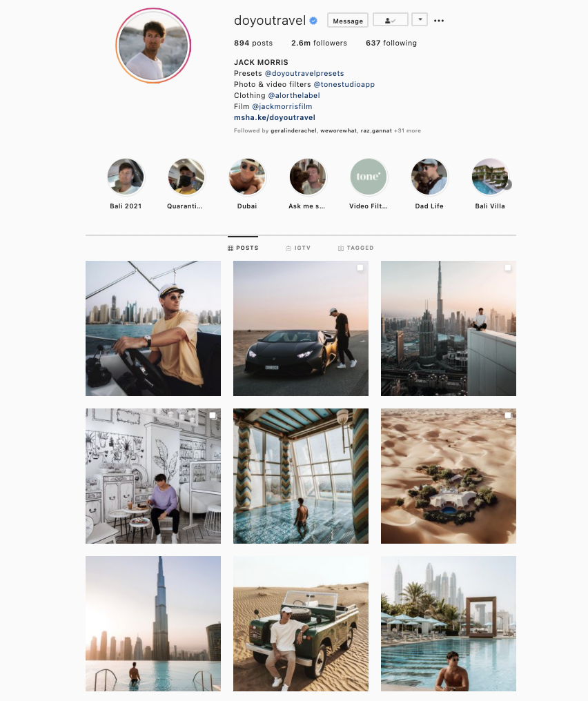Image resolution: width=588 pixels, height=701 pixels.
Task: View the profile picture story
Action: click(153, 46)
